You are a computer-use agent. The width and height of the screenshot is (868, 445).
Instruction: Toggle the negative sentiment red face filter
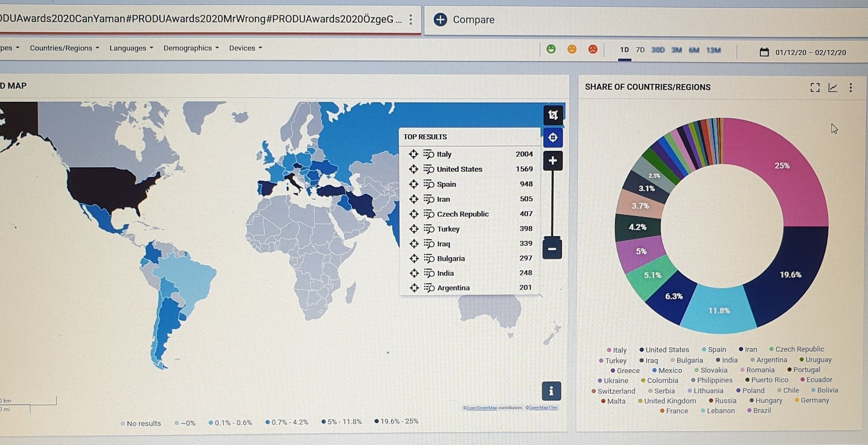pyautogui.click(x=593, y=49)
